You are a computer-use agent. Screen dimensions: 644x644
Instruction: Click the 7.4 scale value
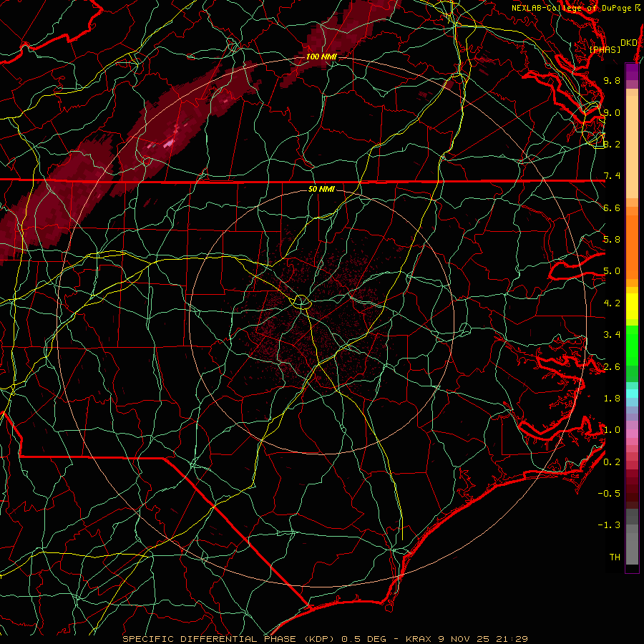612,176
